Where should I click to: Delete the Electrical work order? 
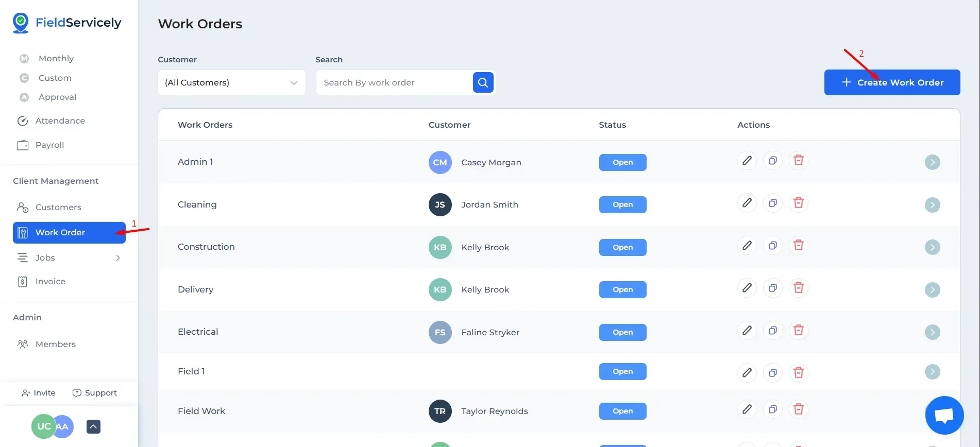798,331
